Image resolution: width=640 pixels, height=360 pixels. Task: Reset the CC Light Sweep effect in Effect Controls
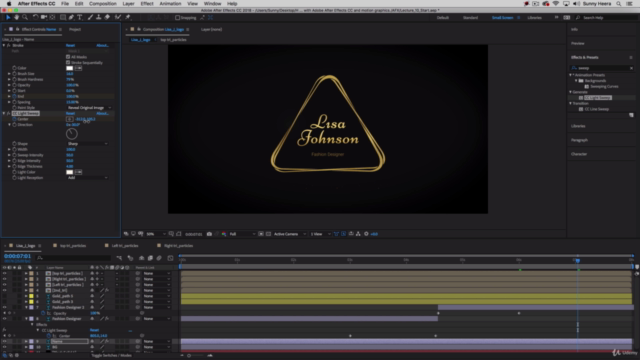(70, 113)
